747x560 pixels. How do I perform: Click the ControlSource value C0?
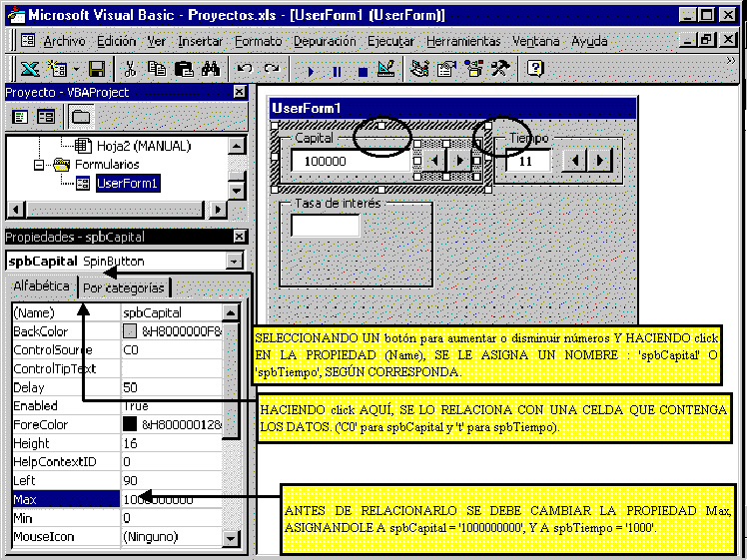click(x=131, y=350)
